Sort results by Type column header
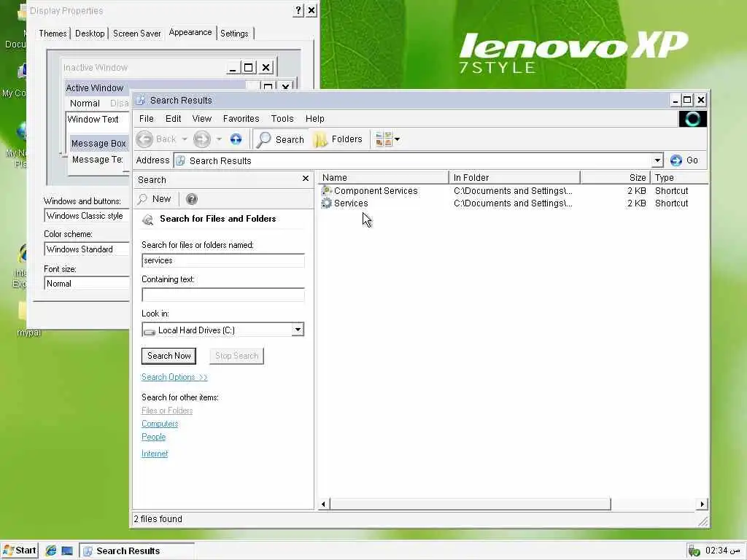The width and height of the screenshot is (747, 560). (679, 178)
